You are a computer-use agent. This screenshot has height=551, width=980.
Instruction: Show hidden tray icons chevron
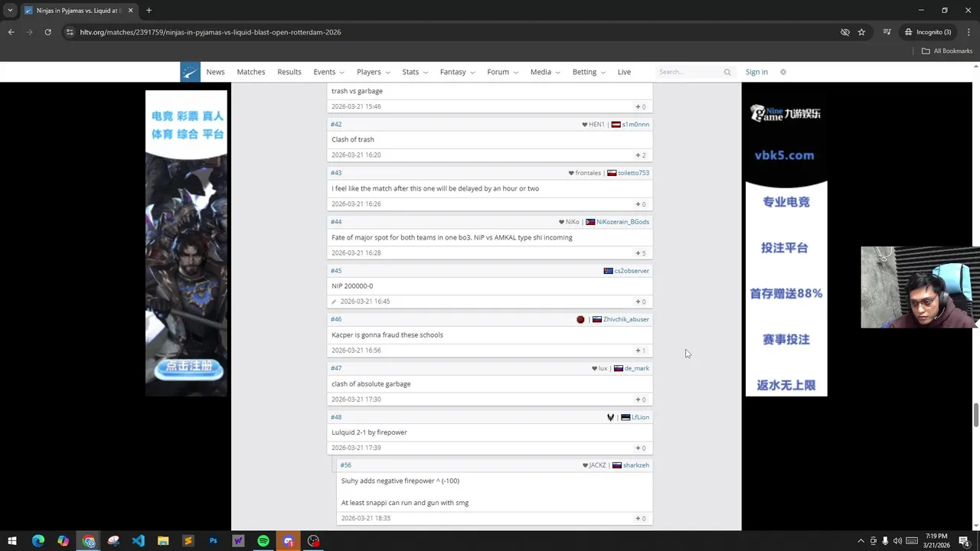click(x=861, y=541)
